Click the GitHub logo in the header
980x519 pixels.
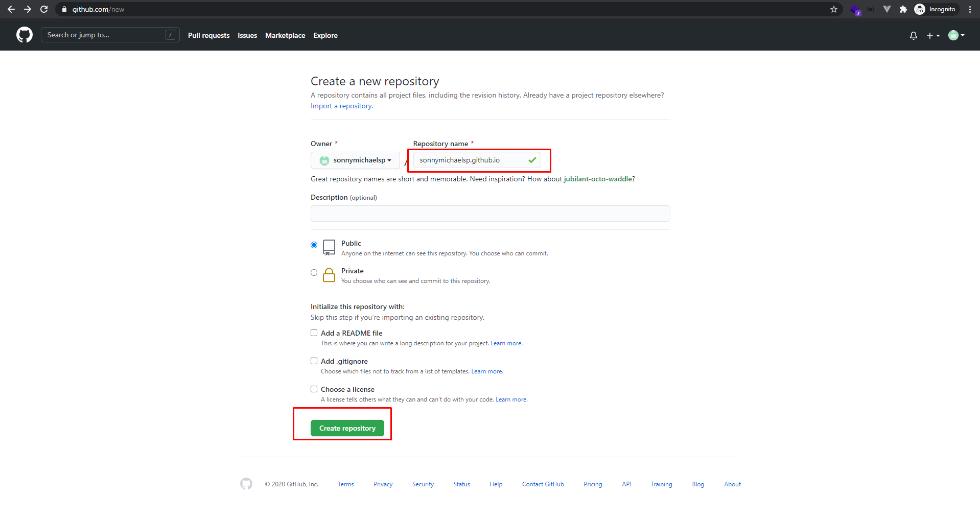click(x=24, y=35)
